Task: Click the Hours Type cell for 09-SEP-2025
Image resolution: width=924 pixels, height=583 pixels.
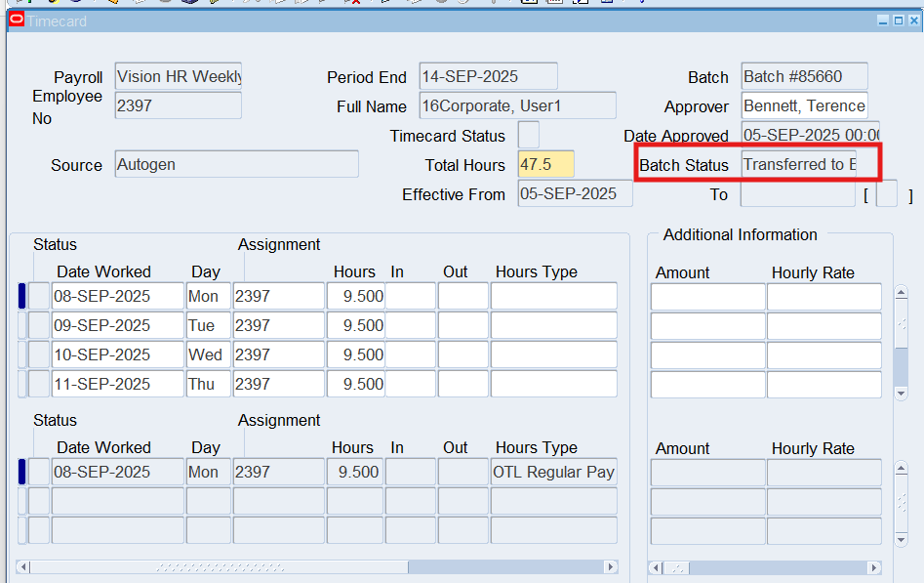Action: [x=553, y=325]
